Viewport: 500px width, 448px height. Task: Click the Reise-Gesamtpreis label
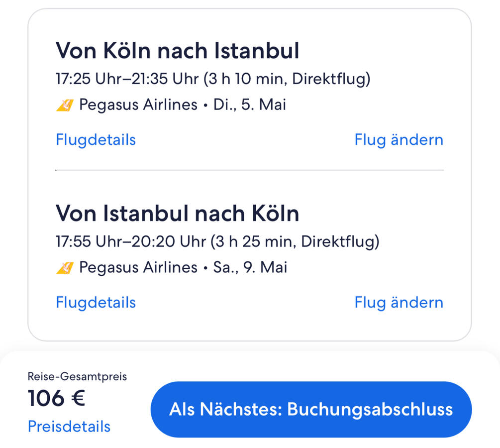77,376
